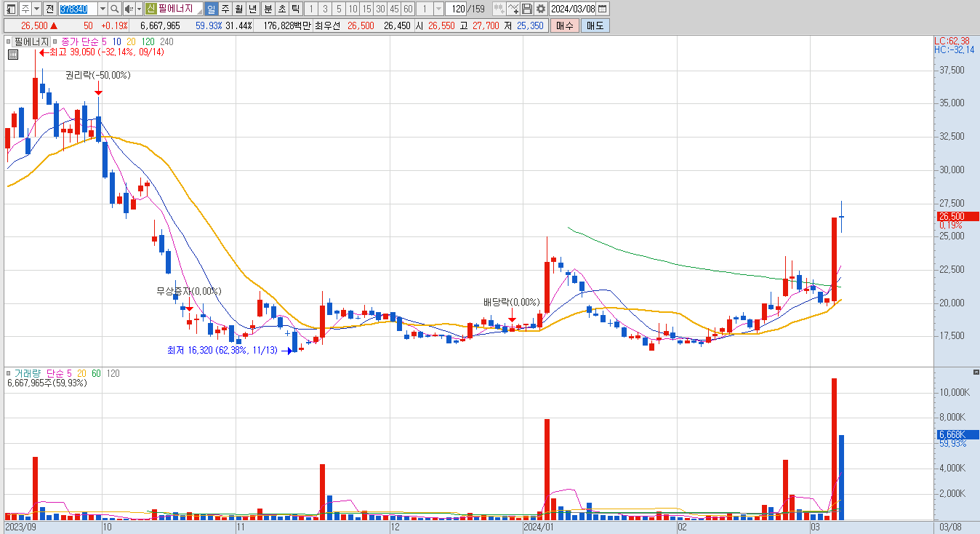The image size is (980, 534).
Task: Click the MA 20 legend value
Action: (x=131, y=41)
